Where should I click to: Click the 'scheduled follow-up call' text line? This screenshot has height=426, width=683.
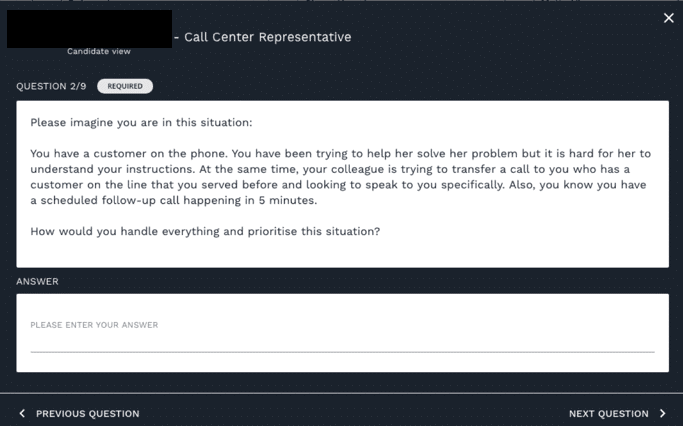click(x=174, y=200)
